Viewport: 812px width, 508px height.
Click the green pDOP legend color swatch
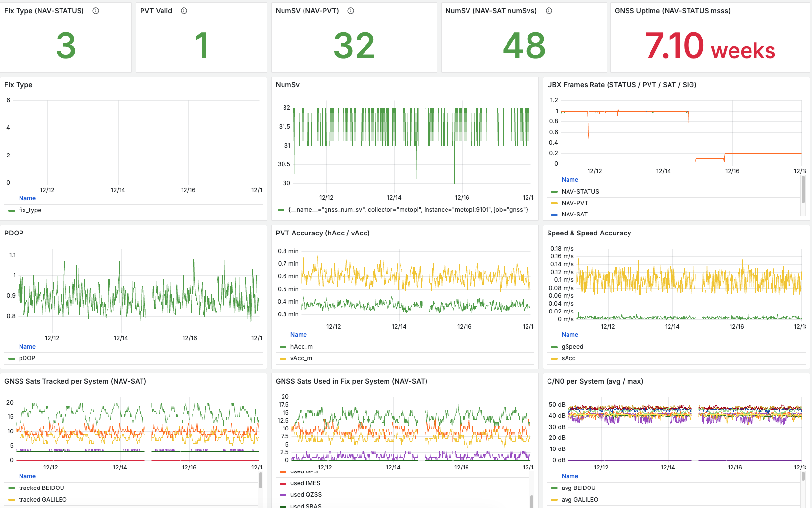tap(12, 358)
